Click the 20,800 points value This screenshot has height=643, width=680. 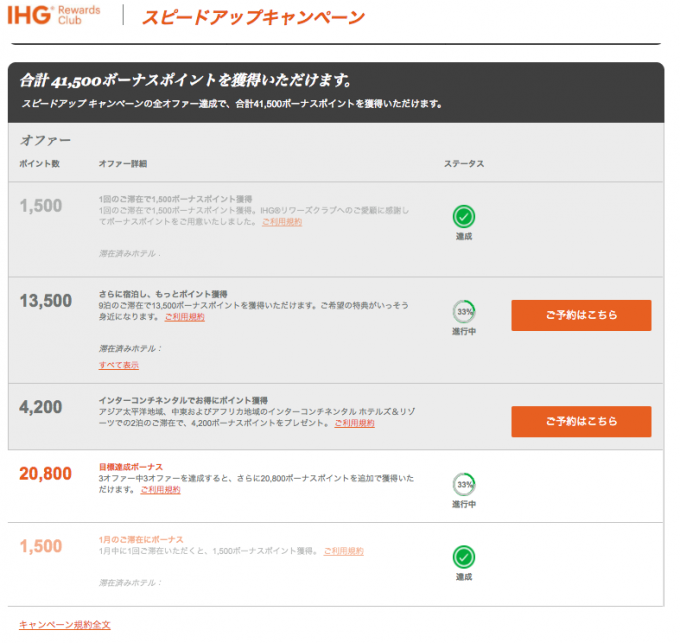click(x=46, y=473)
